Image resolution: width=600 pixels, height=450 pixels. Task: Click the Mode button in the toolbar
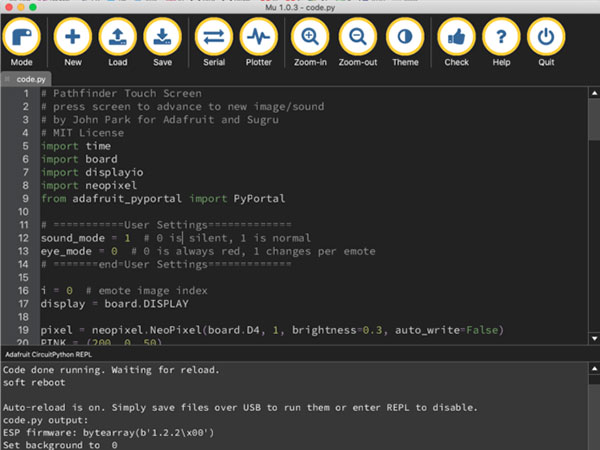point(21,40)
